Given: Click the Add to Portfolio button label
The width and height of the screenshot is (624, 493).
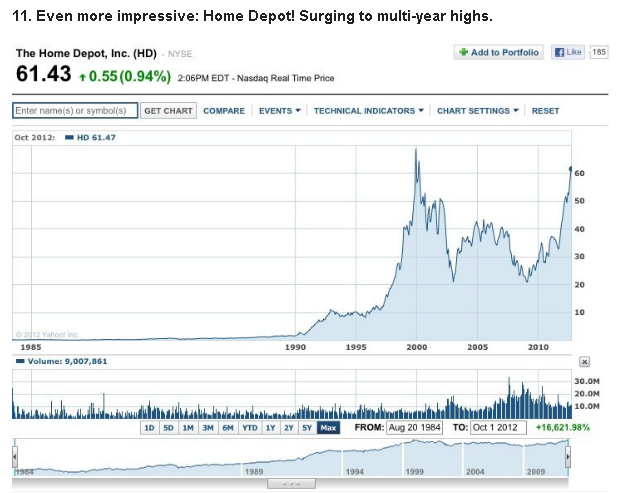Looking at the screenshot, I should (505, 53).
